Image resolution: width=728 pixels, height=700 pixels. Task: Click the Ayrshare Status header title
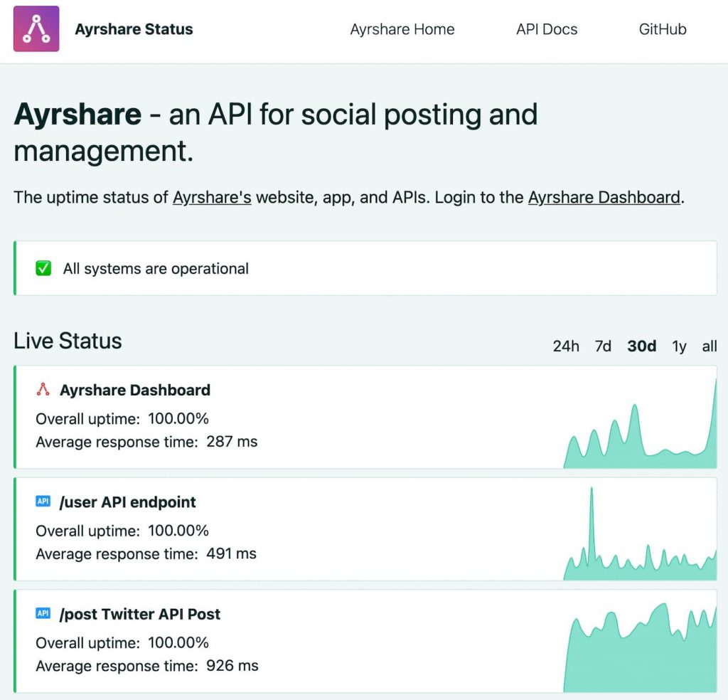click(x=134, y=29)
